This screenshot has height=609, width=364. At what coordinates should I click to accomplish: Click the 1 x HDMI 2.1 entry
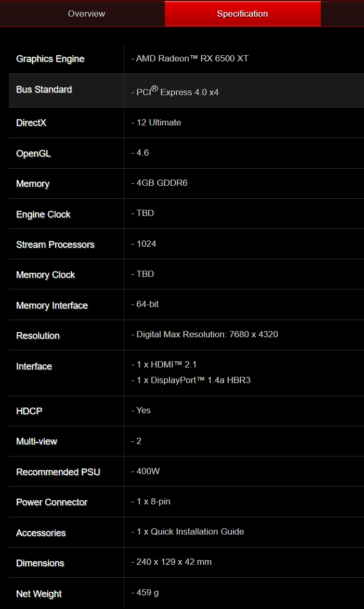coord(164,364)
